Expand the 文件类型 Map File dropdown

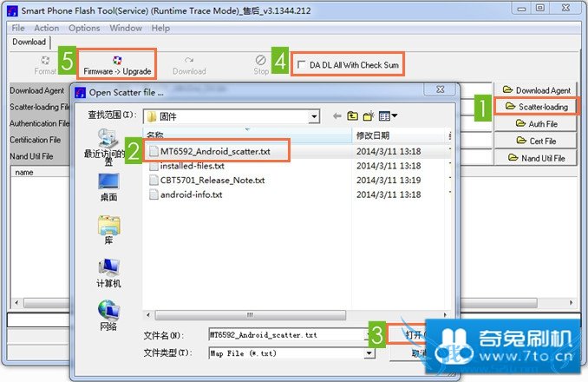369,353
